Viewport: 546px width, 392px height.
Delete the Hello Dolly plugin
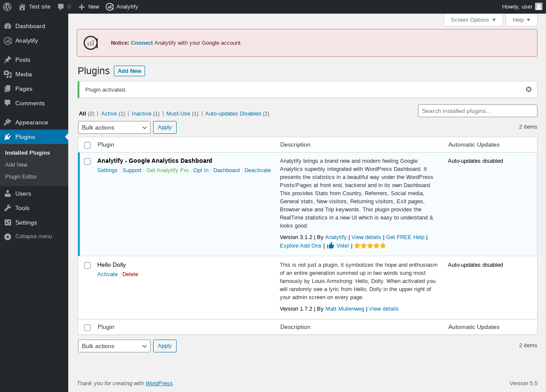coord(130,274)
